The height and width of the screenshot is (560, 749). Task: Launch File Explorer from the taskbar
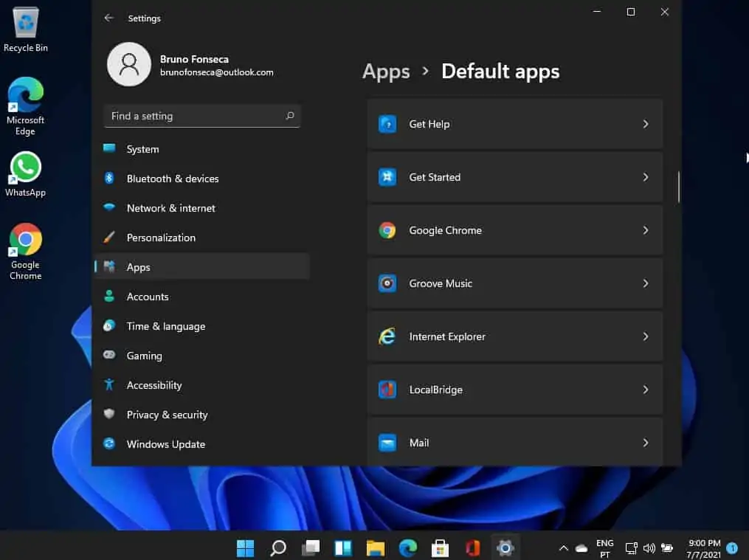[x=375, y=547]
